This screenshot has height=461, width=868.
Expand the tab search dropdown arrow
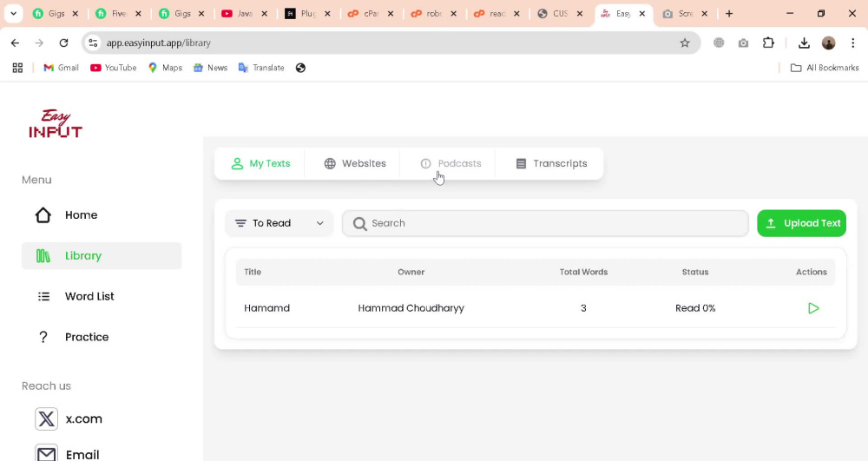tap(13, 13)
